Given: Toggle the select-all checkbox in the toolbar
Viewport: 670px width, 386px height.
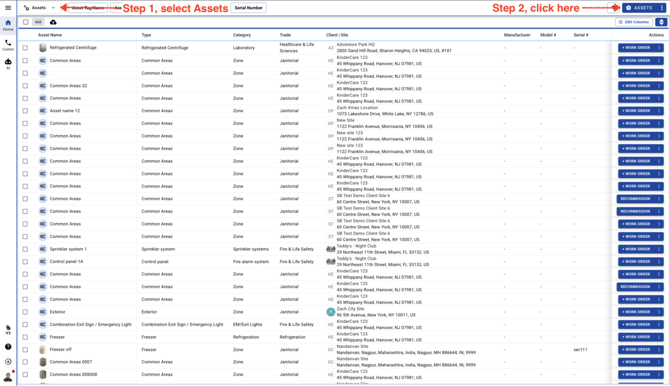Looking at the screenshot, I should [x=26, y=22].
